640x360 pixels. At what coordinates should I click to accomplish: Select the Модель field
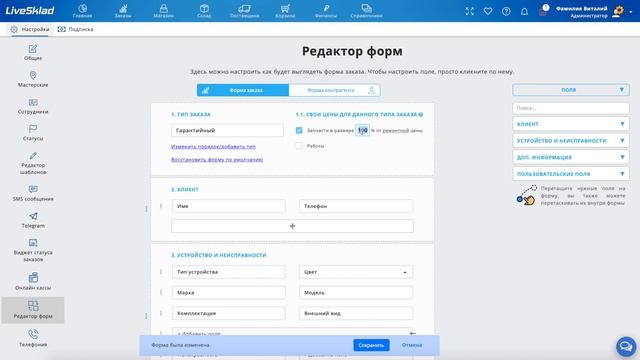(x=356, y=293)
